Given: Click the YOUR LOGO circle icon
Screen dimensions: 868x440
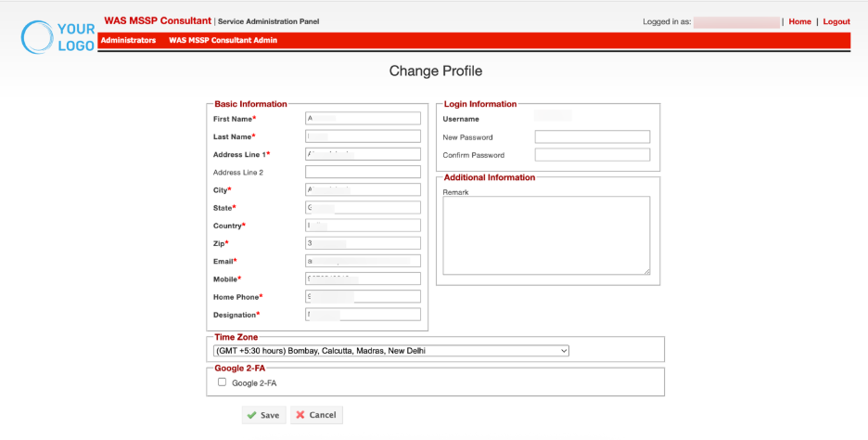Looking at the screenshot, I should (x=38, y=37).
